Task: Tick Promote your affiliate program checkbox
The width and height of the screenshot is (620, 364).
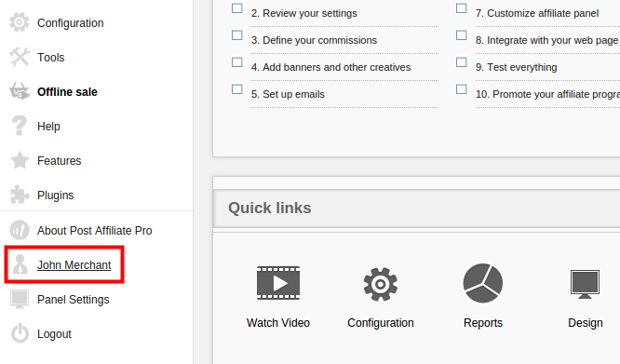Action: [x=461, y=89]
